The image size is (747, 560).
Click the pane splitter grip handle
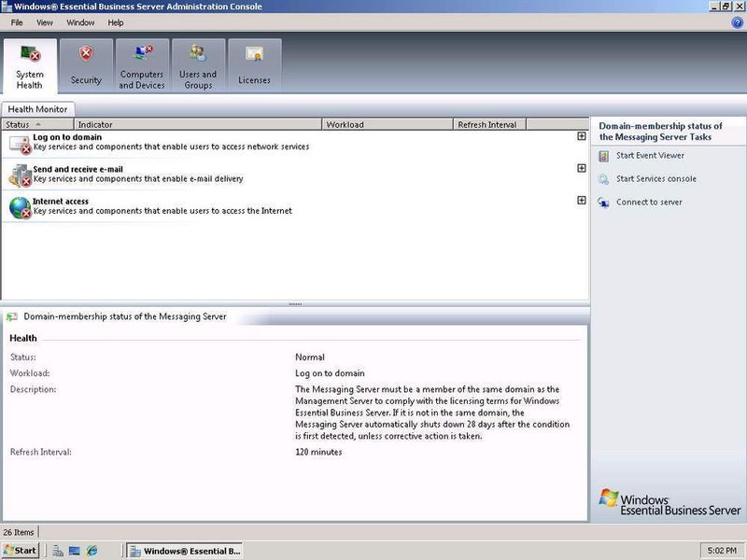(x=295, y=304)
